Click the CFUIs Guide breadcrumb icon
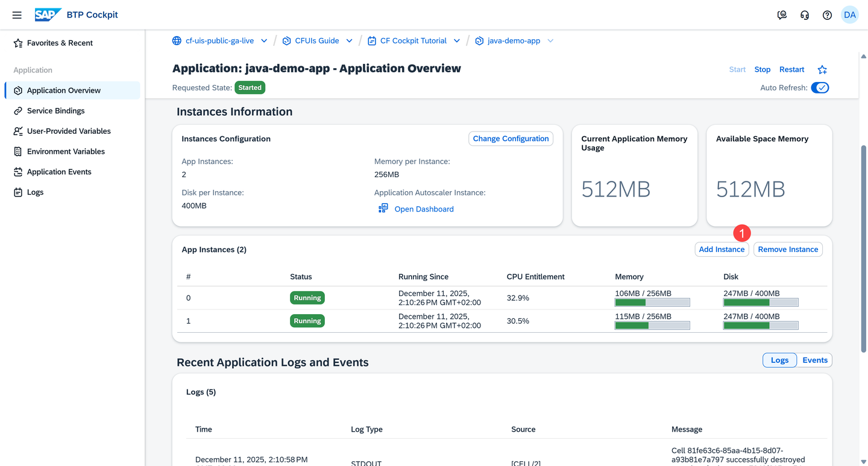 point(286,41)
